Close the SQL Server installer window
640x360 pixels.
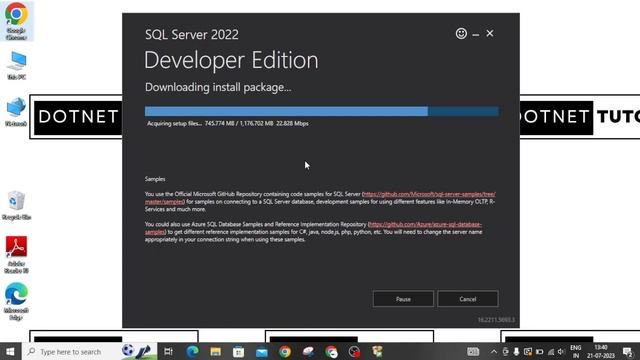[x=490, y=33]
